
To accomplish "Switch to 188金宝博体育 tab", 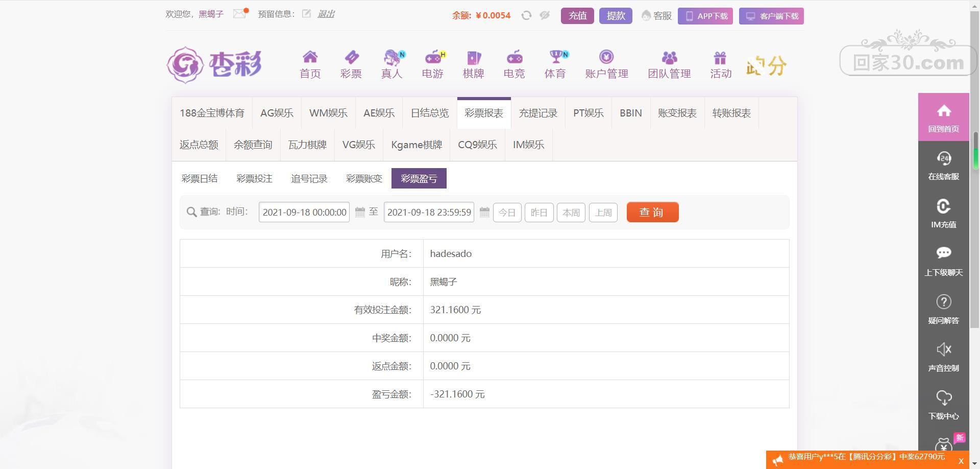I will coord(212,113).
